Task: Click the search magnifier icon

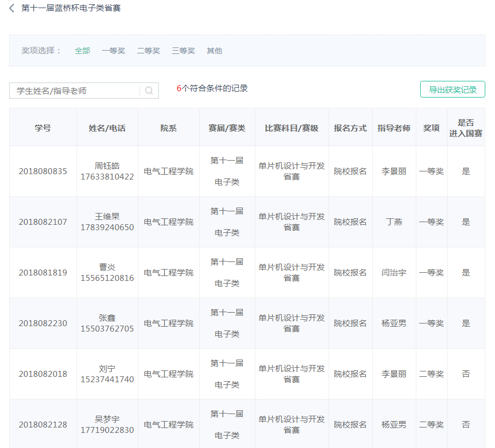Action: click(x=149, y=91)
